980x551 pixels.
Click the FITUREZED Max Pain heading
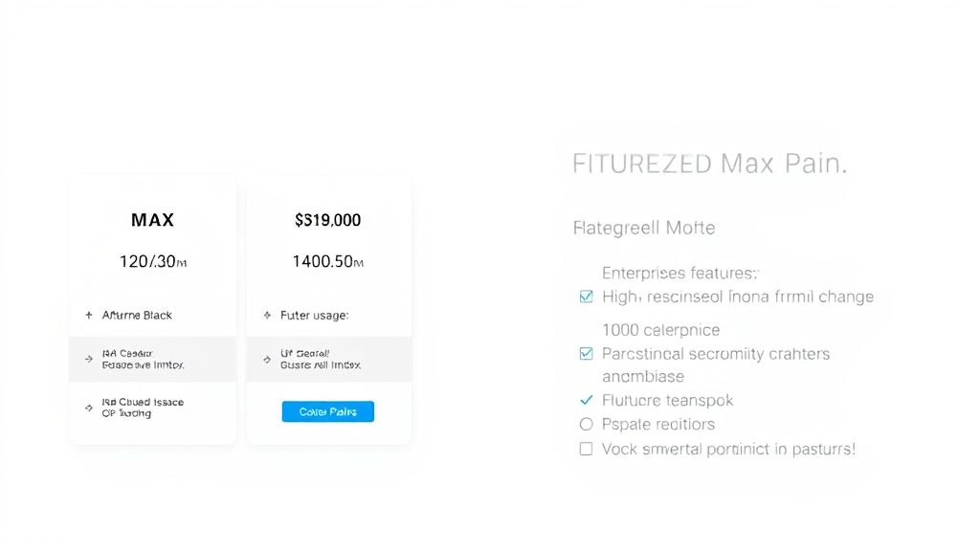[x=709, y=164]
